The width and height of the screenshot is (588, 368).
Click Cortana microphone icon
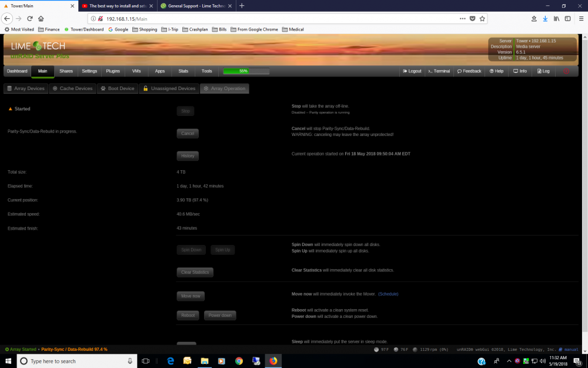coord(130,361)
